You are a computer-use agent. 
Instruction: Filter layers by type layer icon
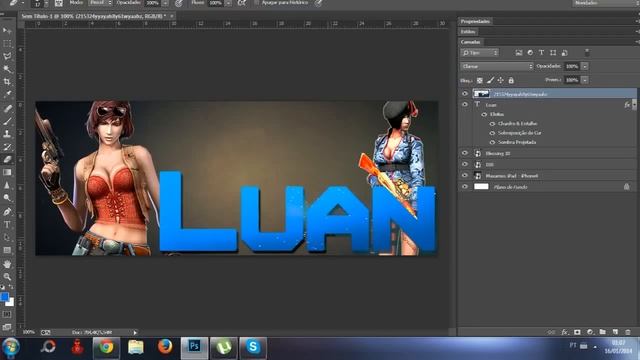pyautogui.click(x=542, y=53)
